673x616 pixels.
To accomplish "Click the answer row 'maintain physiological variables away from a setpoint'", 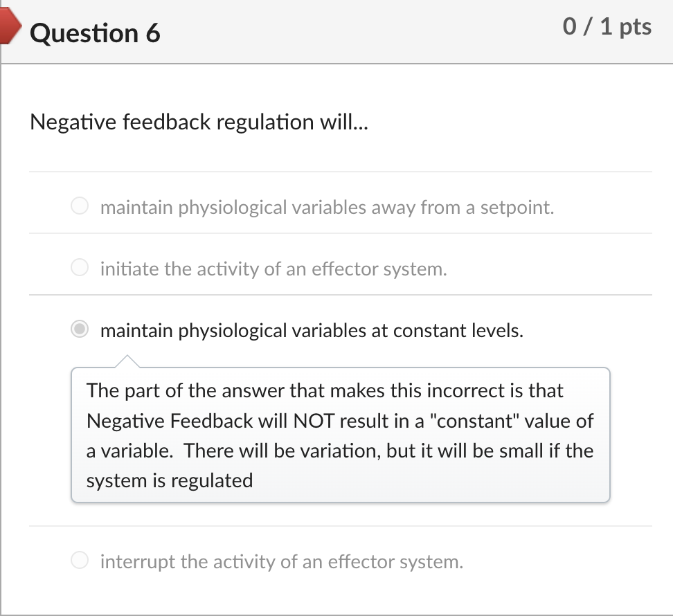I will (327, 206).
